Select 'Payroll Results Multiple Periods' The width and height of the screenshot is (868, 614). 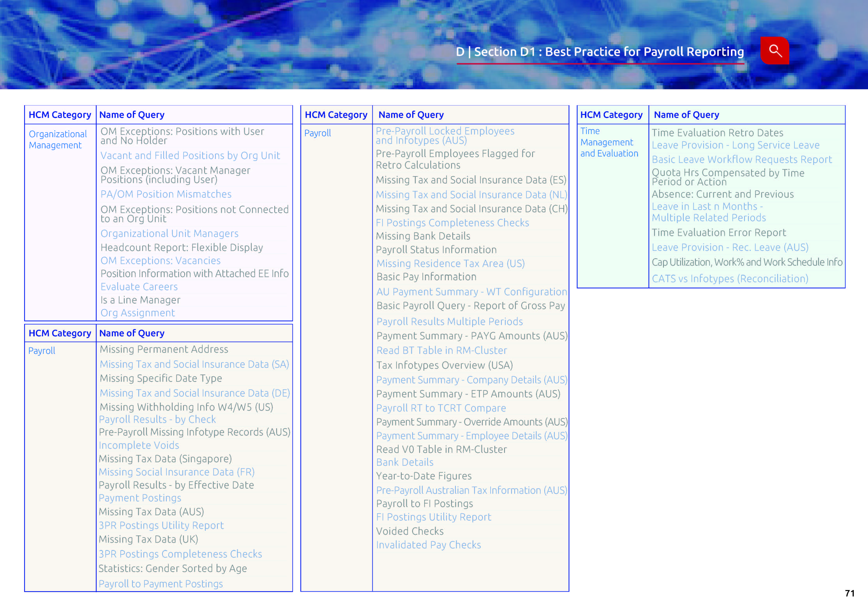[x=450, y=321]
